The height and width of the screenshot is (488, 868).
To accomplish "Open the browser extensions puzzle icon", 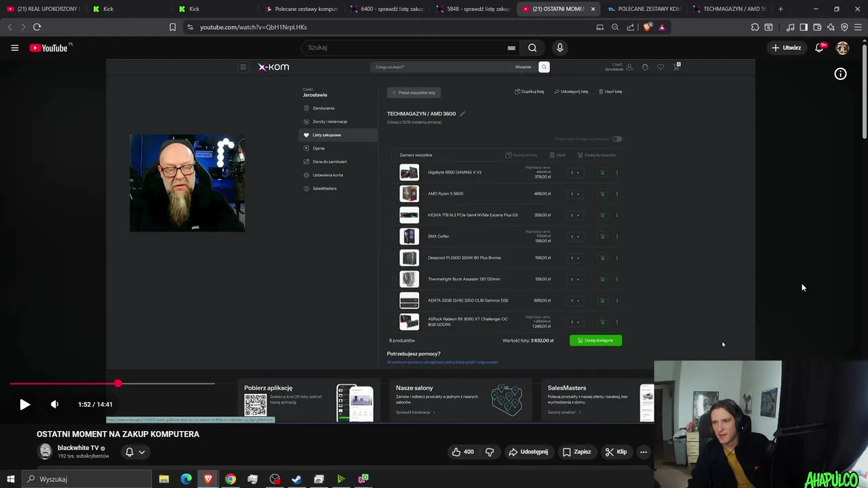I will pyautogui.click(x=755, y=27).
